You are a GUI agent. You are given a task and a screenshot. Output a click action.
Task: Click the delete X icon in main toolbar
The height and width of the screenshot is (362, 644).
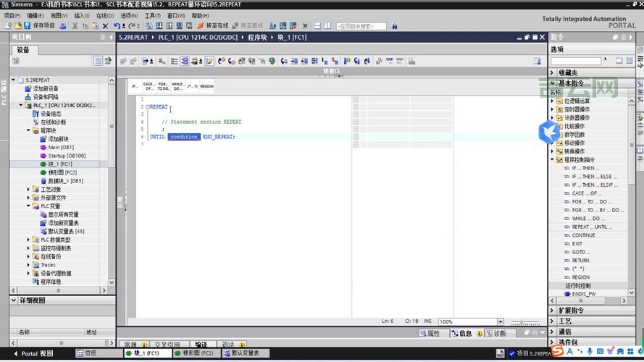tap(106, 25)
